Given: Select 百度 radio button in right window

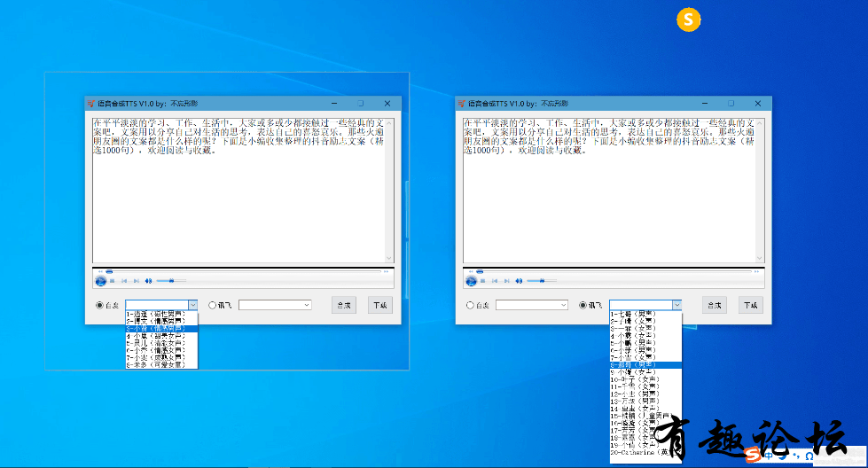Looking at the screenshot, I should (470, 305).
